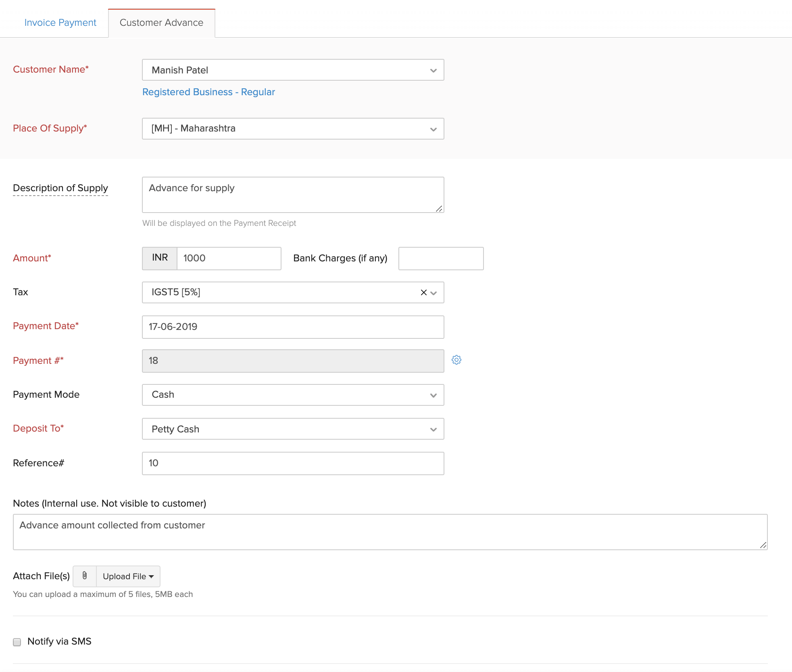
Task: Expand the Upload File dropdown
Action: pyautogui.click(x=127, y=576)
